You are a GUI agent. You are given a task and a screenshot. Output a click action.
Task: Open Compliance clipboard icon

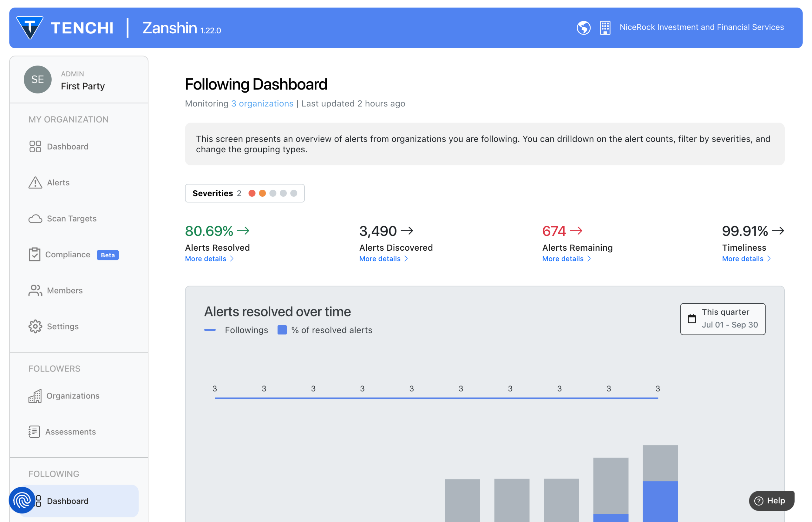35,254
